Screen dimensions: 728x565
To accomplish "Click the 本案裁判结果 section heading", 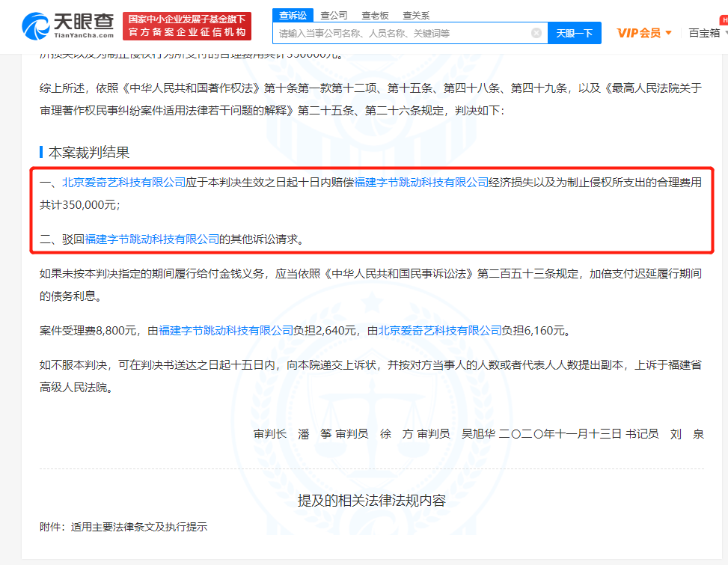I will click(x=89, y=152).
